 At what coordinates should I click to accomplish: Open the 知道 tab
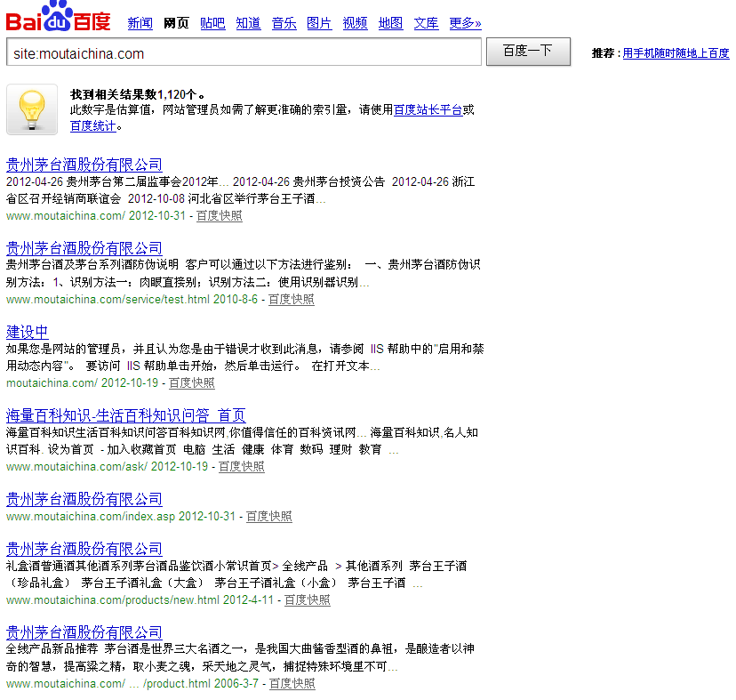click(248, 23)
